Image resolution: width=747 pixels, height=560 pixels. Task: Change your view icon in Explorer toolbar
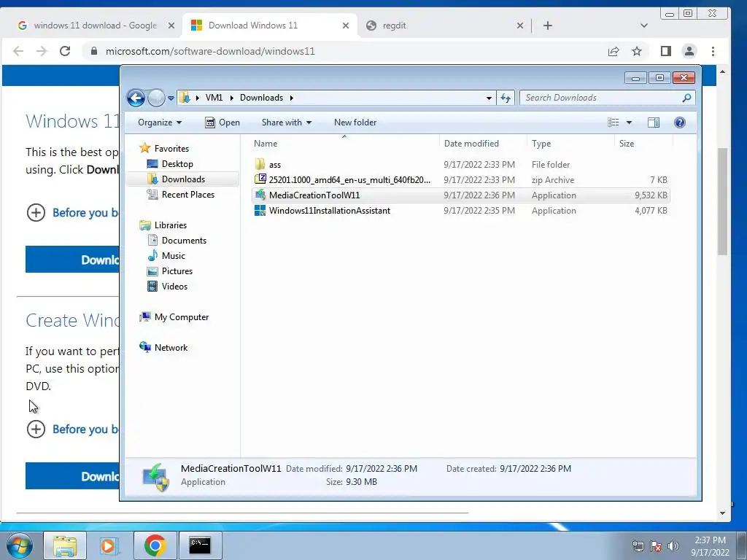point(613,122)
